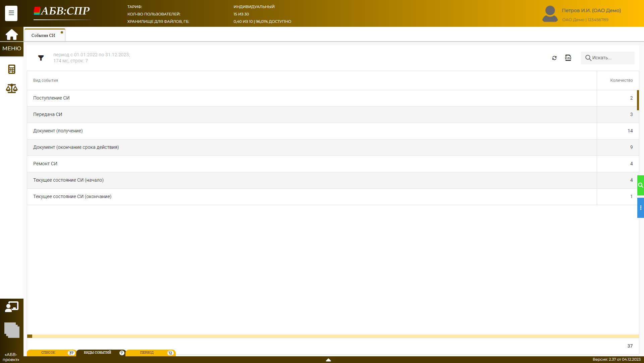Viewport: 644px width, 363px height.
Task: Click the horizontal scrollbar thumb
Action: pos(30,336)
